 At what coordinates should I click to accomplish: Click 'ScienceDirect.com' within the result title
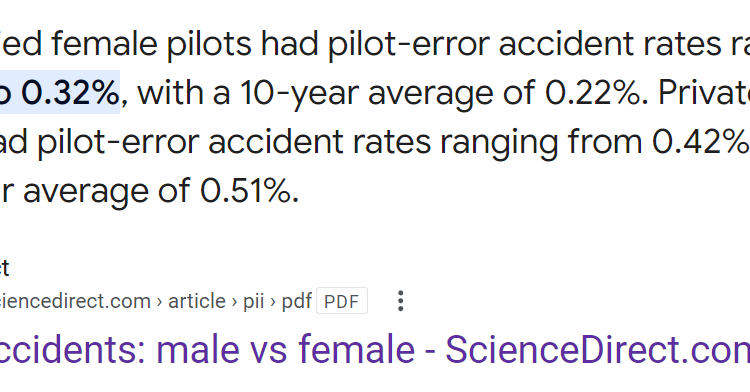point(598,350)
